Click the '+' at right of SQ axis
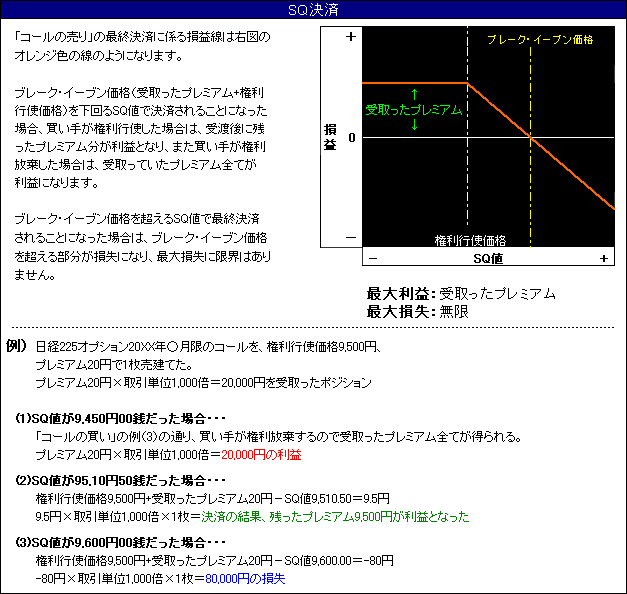 [x=604, y=259]
